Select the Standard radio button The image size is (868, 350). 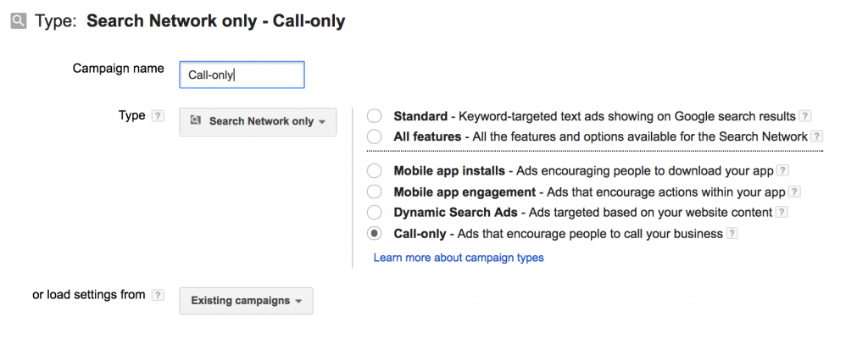tap(374, 116)
